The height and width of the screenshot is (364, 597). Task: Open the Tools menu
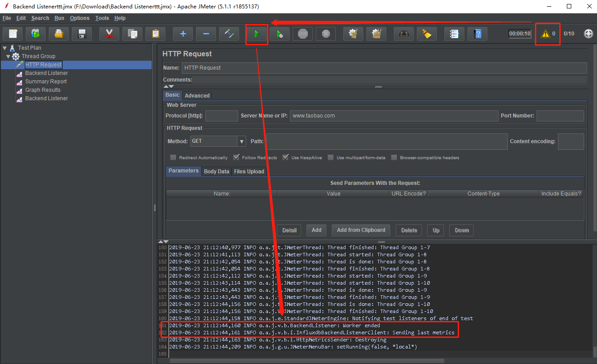(x=102, y=18)
